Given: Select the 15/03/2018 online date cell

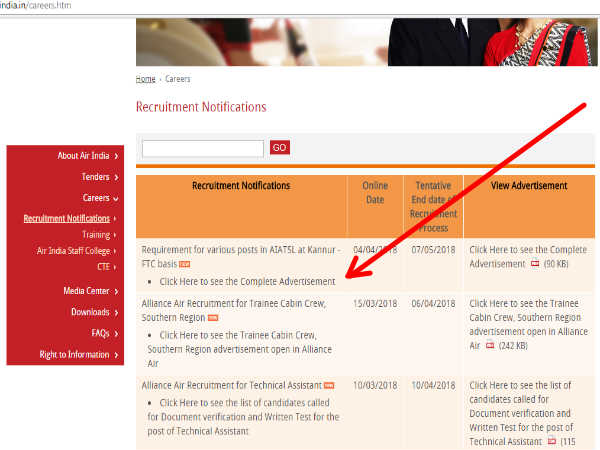Looking at the screenshot, I should (375, 303).
